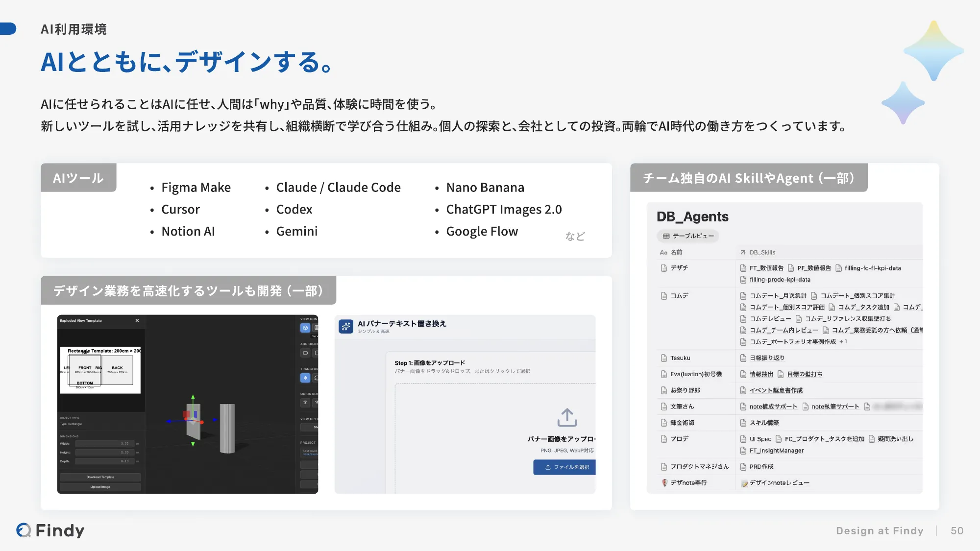Viewport: 980px width, 551px height.
Task: Click the Depth dimension field
Action: 104,461
